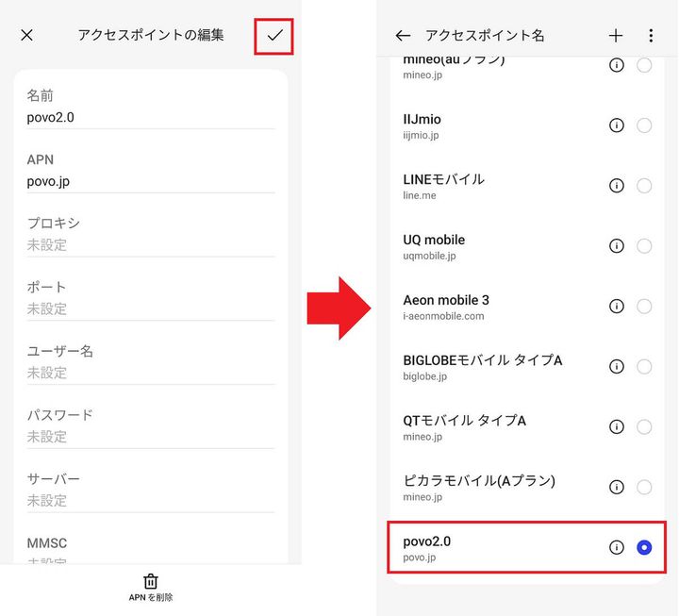Open info for LINEモバイル APN
The width and height of the screenshot is (679, 616).
616,186
